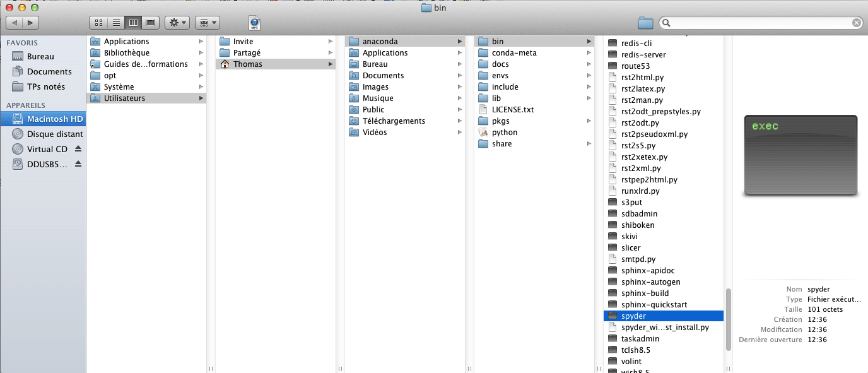
Task: Click the MP3 file icon in toolbar
Action: 254,23
